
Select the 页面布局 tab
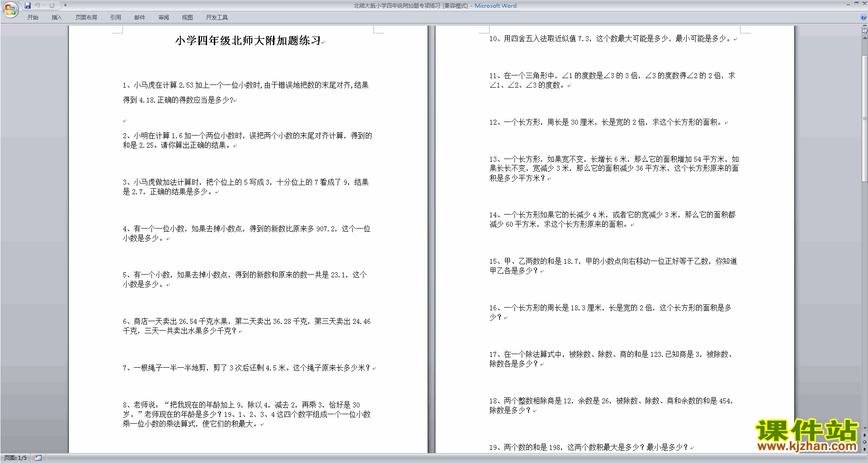click(86, 17)
